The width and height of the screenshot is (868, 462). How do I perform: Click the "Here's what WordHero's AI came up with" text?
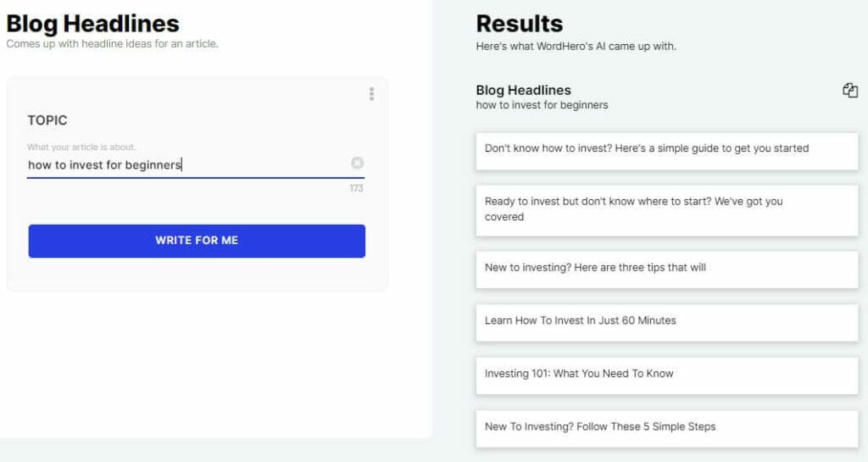[576, 47]
